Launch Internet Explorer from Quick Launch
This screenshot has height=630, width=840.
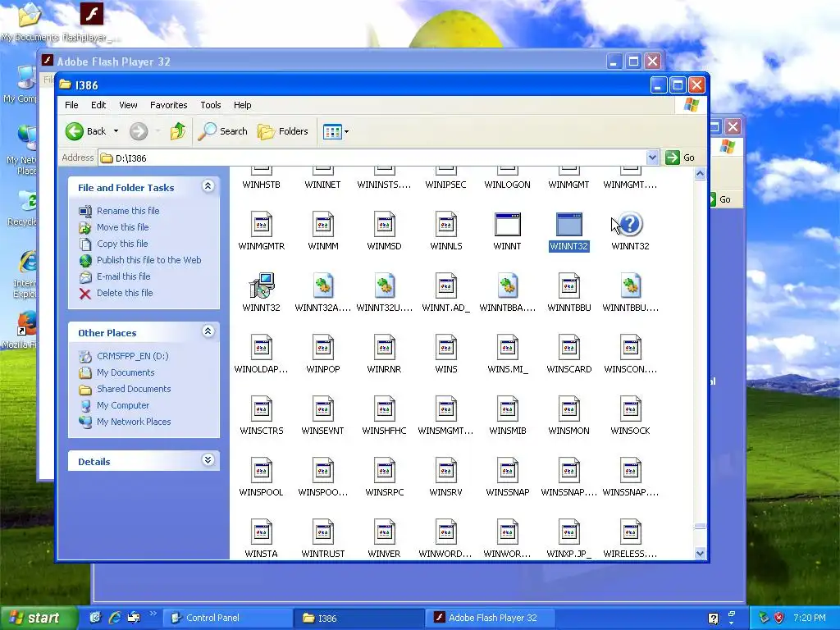point(114,618)
